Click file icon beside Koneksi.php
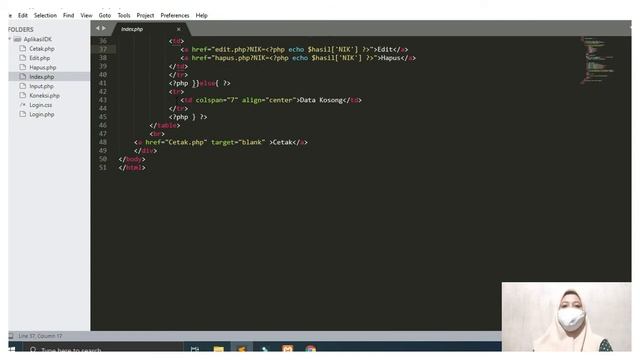This screenshot has height=360, width=640. tap(22, 96)
